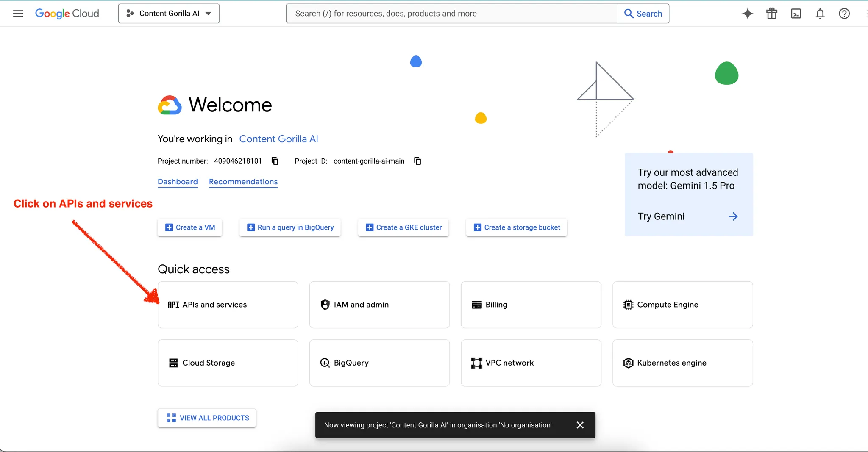The width and height of the screenshot is (868, 452).
Task: Click Run a query in BigQuery
Action: pyautogui.click(x=290, y=227)
